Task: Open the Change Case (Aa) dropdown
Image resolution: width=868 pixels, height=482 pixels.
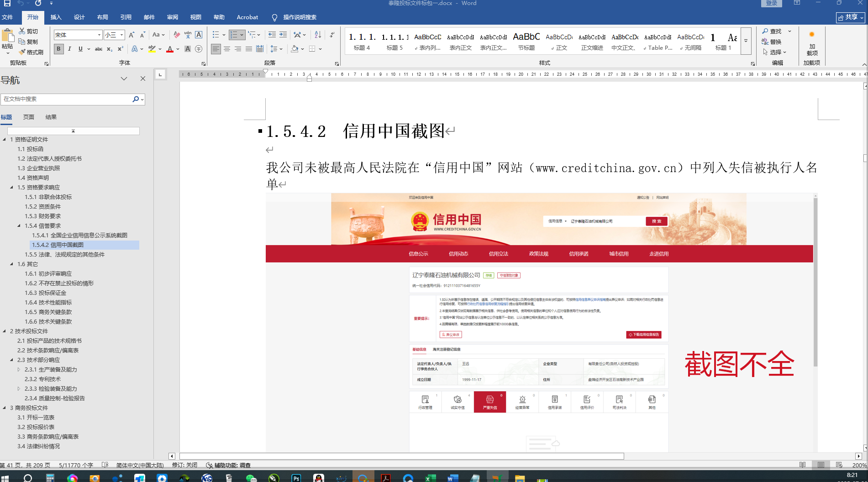Action: tap(158, 35)
